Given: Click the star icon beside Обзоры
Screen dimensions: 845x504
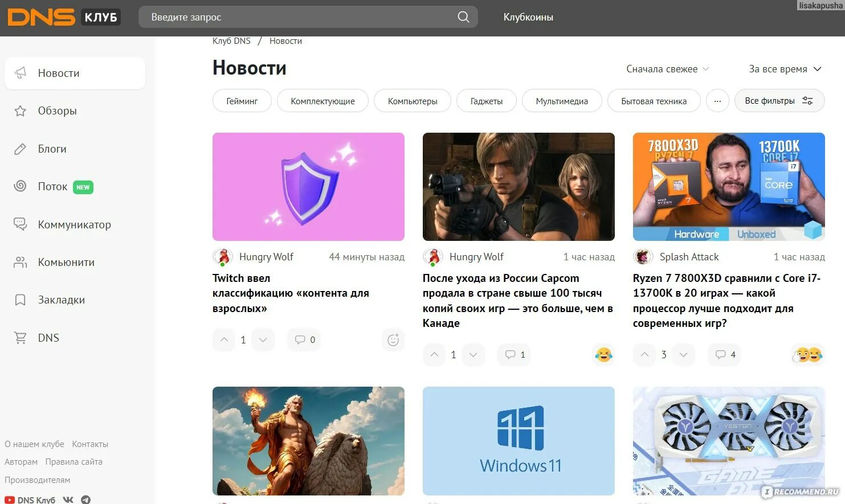Looking at the screenshot, I should pyautogui.click(x=21, y=111).
